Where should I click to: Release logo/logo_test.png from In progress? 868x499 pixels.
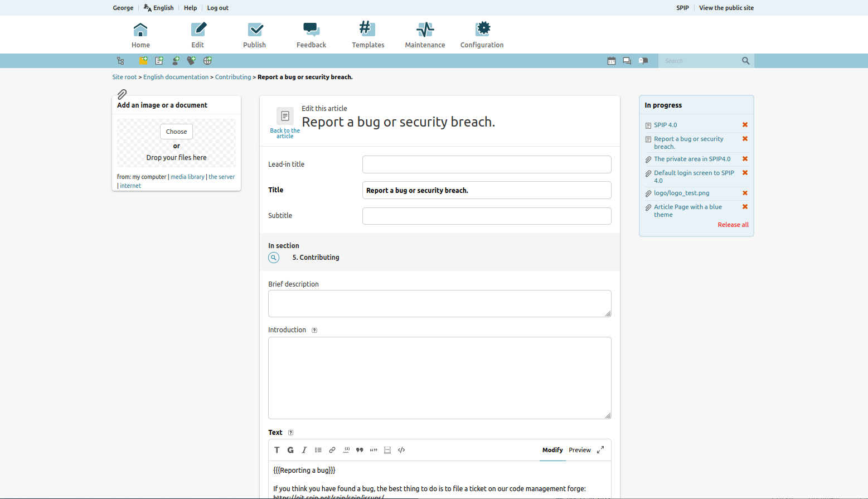tap(745, 193)
